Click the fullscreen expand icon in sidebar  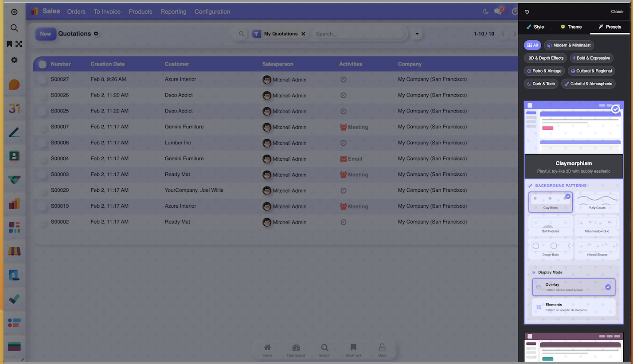point(19,44)
